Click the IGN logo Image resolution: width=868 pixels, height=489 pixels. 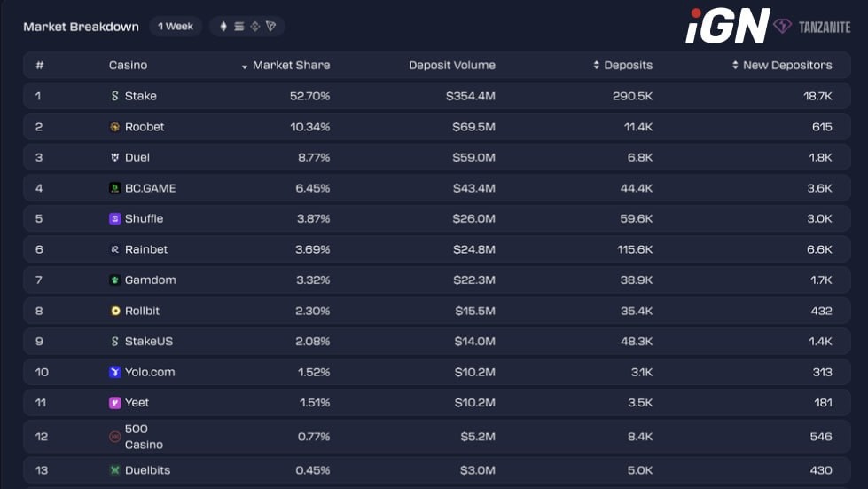click(727, 26)
